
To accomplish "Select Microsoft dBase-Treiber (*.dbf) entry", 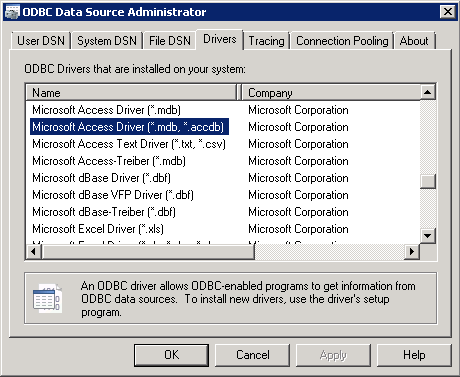I will pos(104,212).
